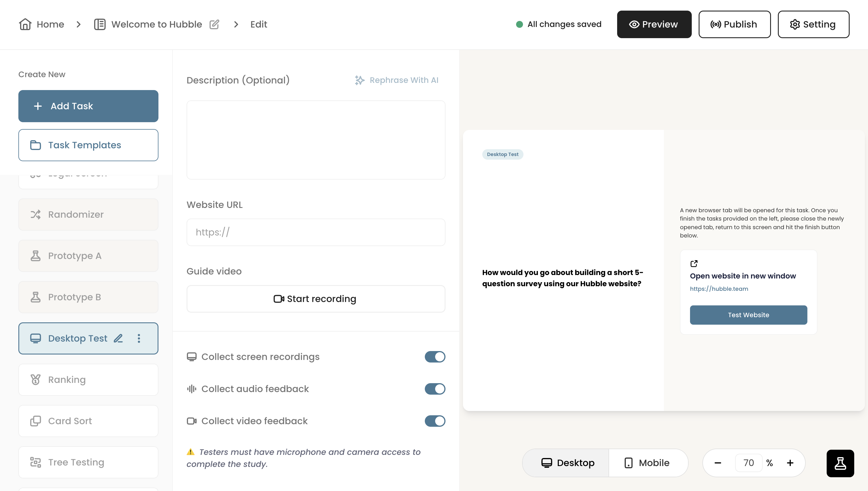Select the Prototype A task
Image resolution: width=868 pixels, height=491 pixels.
point(88,256)
